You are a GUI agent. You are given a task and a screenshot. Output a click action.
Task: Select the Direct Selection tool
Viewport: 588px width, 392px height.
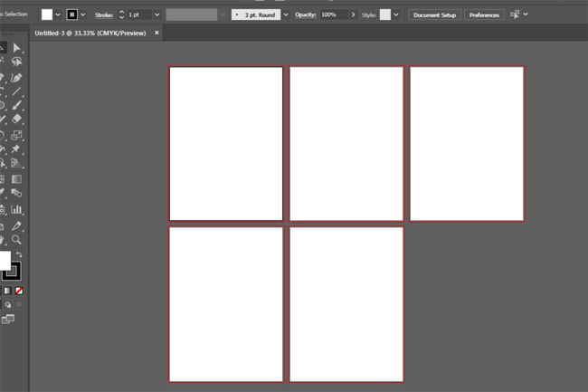point(16,48)
